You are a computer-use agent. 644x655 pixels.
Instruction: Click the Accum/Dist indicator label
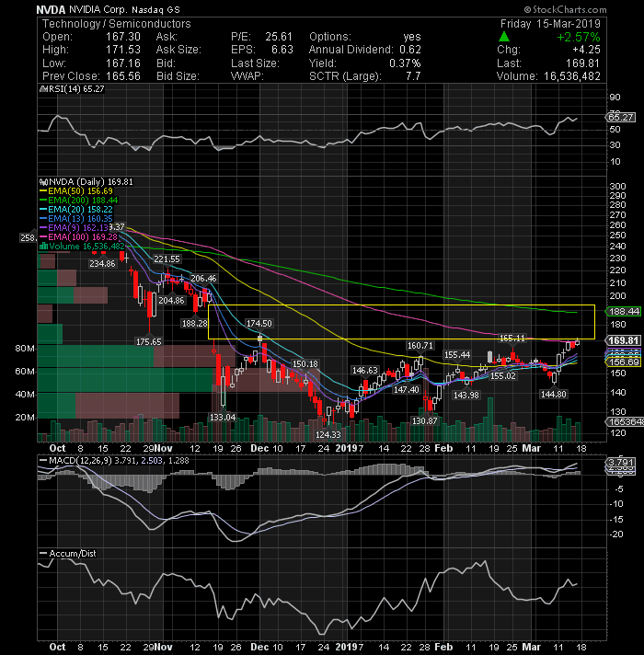[73, 554]
